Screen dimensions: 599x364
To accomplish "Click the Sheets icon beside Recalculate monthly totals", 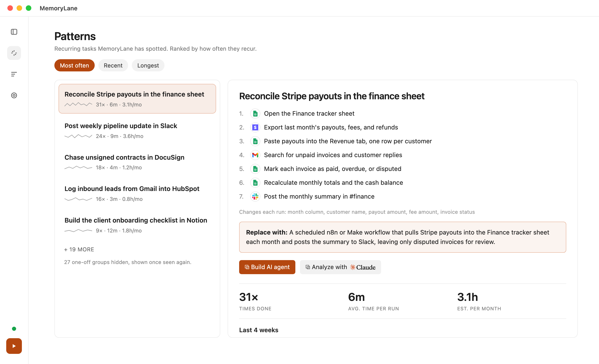I will click(255, 183).
